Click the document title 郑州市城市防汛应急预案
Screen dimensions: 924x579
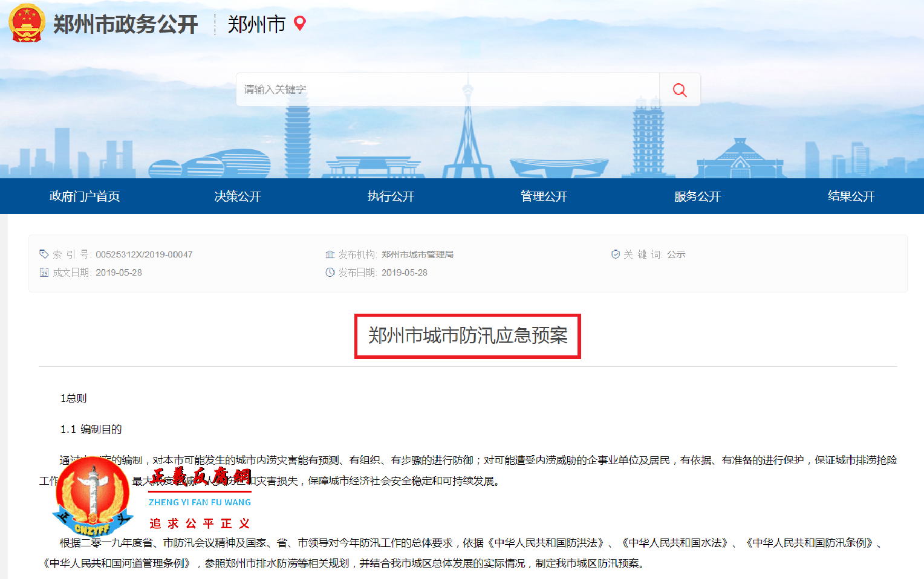coord(467,337)
